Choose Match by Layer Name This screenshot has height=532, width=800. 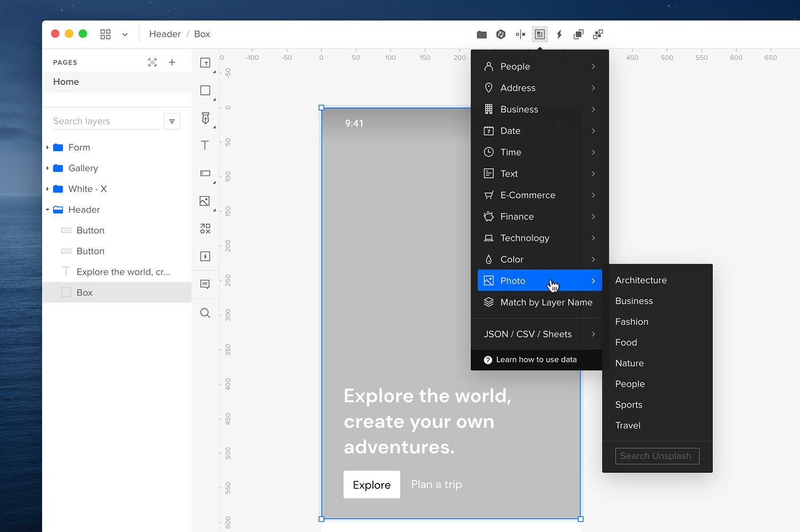pyautogui.click(x=539, y=302)
